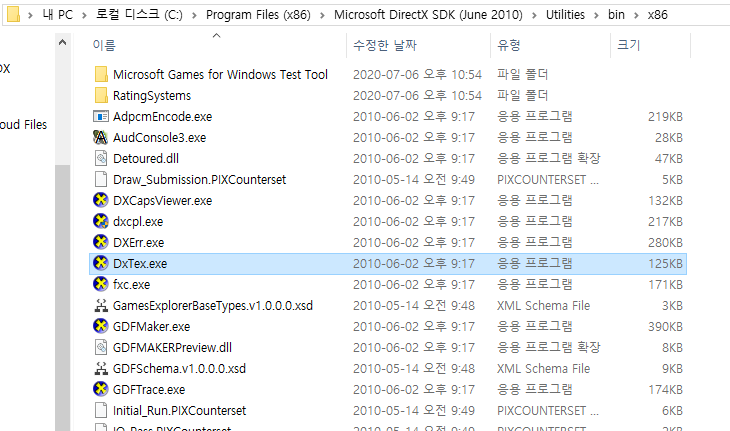
Task: Click the Initial_Run.PIXCounterset file icon
Action: point(101,410)
